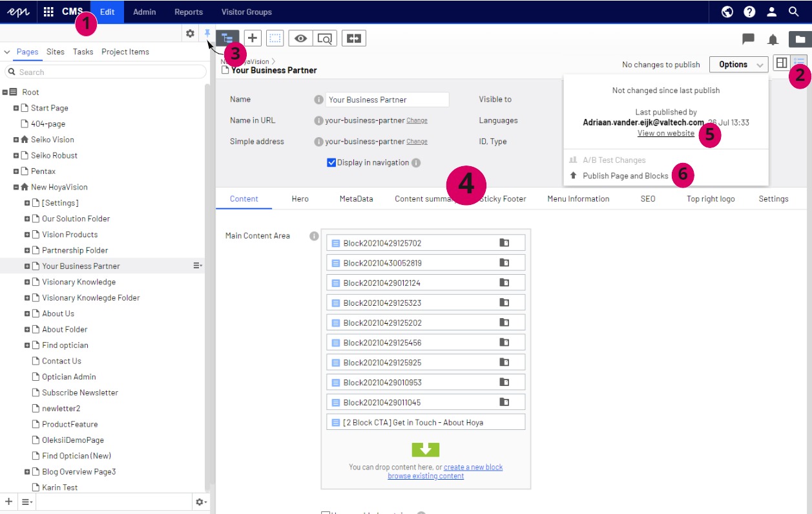Click Publish Page and Blocks
Image resolution: width=812 pixels, height=514 pixels.
[x=625, y=176]
